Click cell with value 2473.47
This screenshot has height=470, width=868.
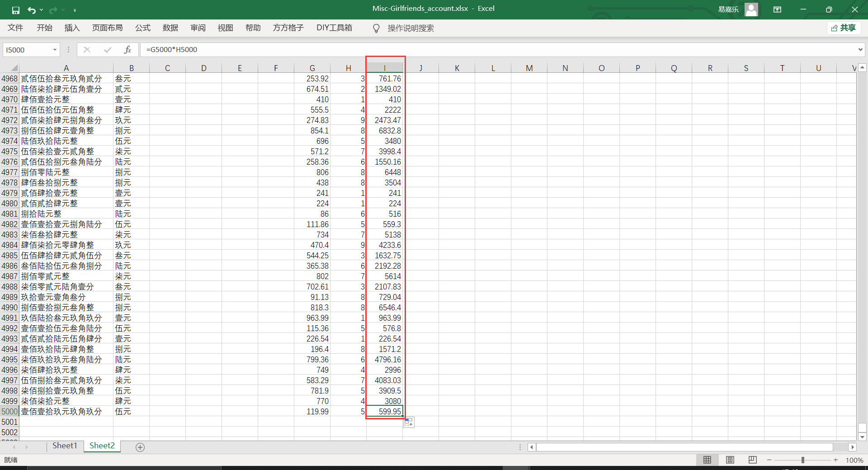pos(384,120)
